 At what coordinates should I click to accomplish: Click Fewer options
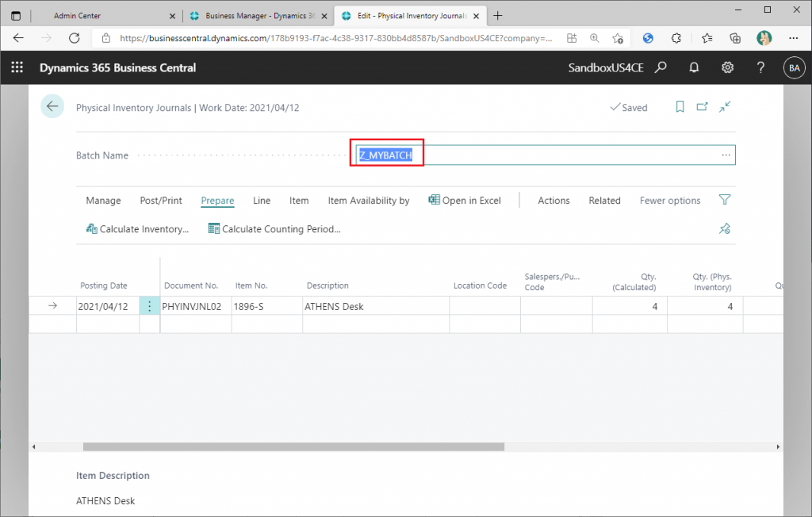click(670, 201)
